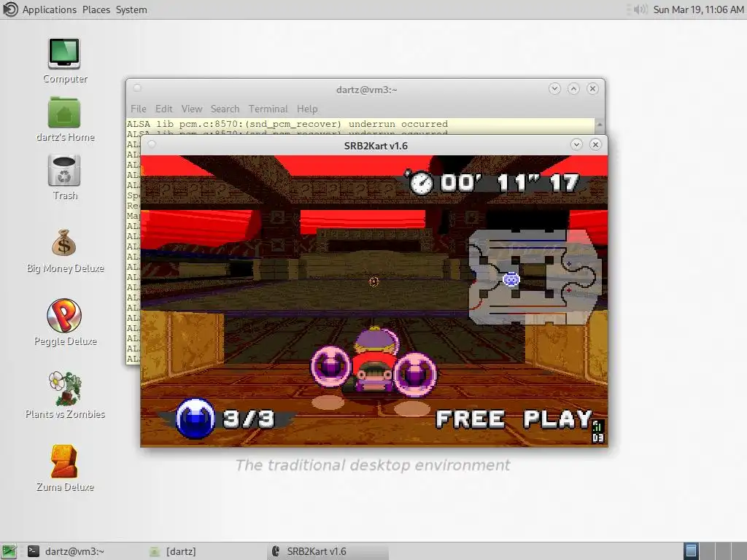747x560 pixels.
Task: Open the Places menu
Action: coord(96,9)
